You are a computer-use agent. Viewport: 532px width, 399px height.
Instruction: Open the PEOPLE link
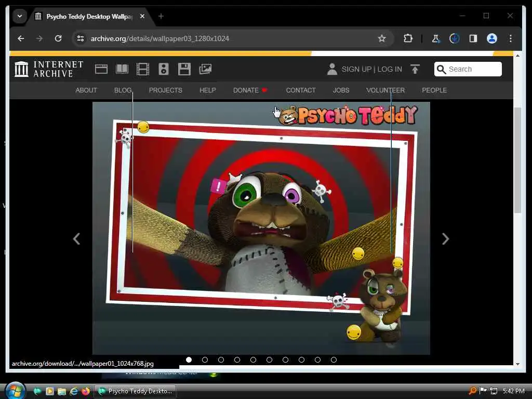(434, 90)
